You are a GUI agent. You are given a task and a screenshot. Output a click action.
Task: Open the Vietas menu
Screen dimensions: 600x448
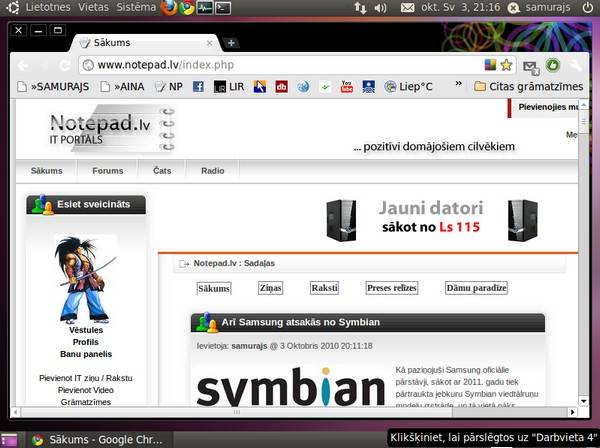point(93,7)
